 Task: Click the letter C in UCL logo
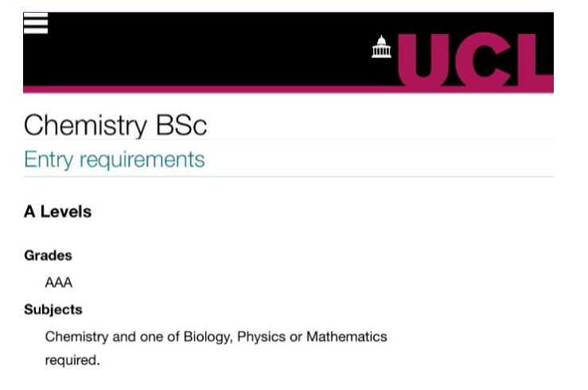click(483, 59)
